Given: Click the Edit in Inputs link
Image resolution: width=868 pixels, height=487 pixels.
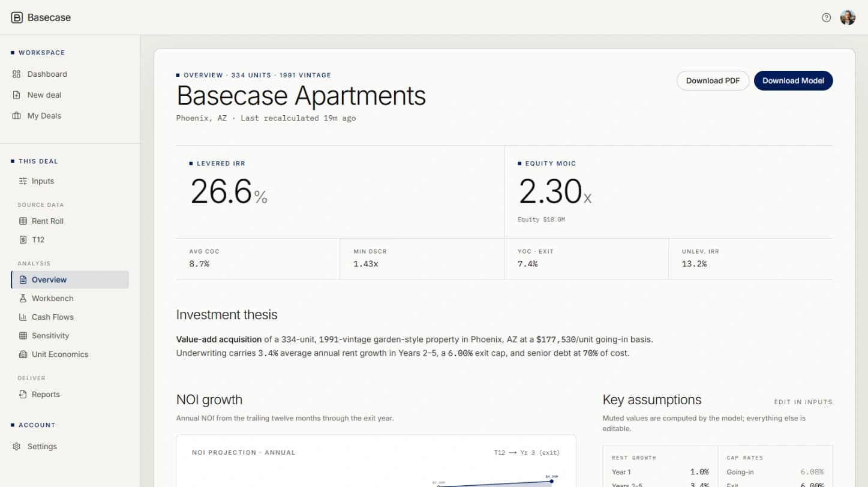Looking at the screenshot, I should pyautogui.click(x=803, y=402).
